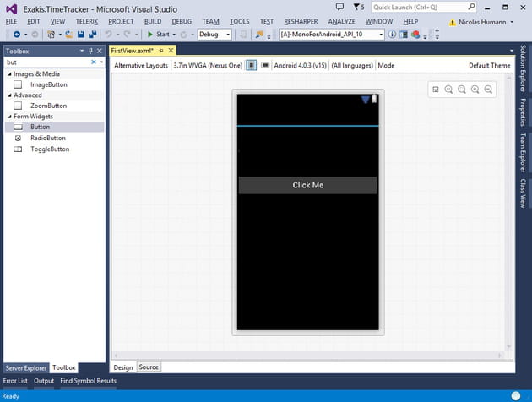Open the Error List panel tab
This screenshot has height=402, width=532.
[x=15, y=381]
